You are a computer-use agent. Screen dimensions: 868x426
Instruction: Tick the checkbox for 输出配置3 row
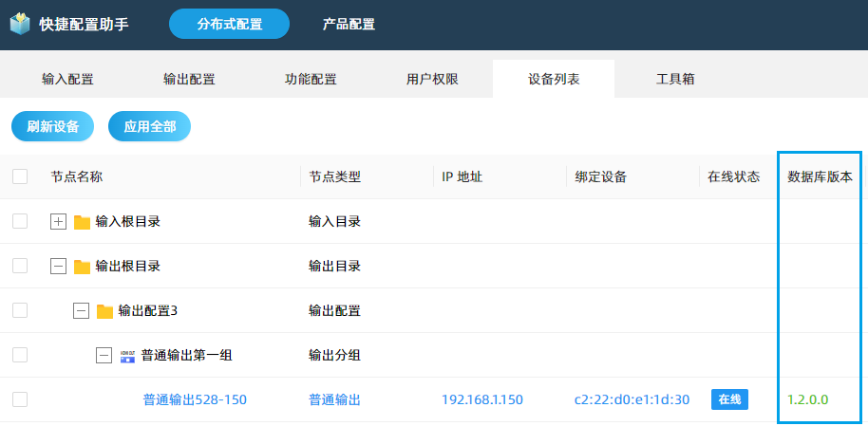pos(20,310)
